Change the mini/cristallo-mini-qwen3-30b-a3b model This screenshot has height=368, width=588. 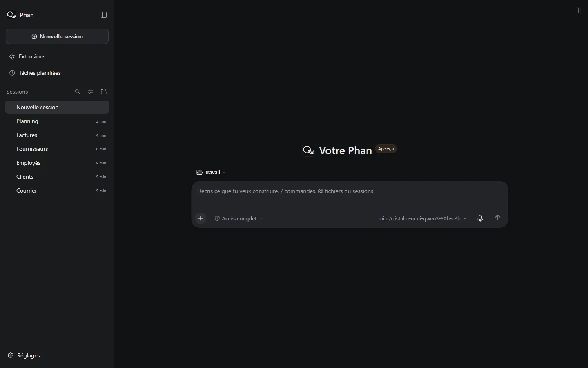(422, 218)
